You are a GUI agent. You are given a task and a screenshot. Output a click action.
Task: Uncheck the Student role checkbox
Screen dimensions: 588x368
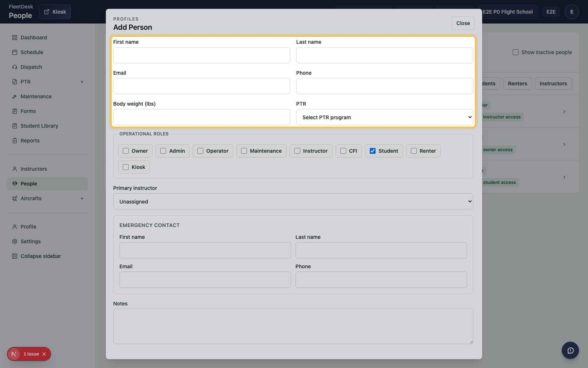point(373,151)
